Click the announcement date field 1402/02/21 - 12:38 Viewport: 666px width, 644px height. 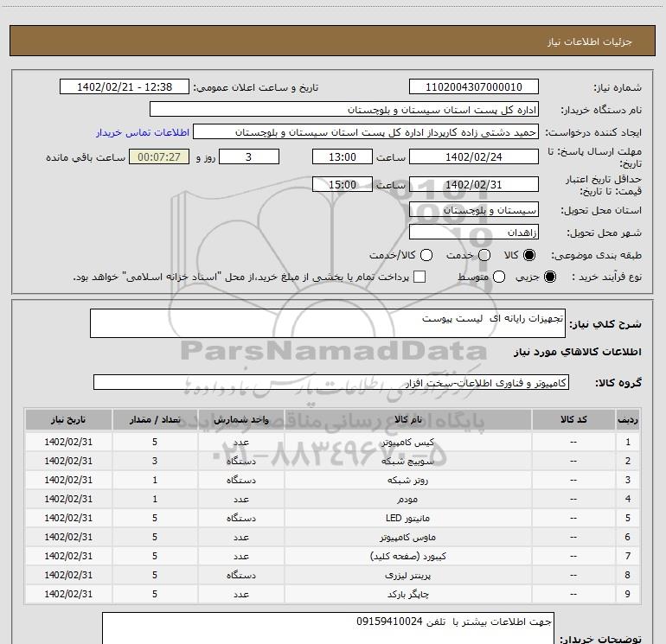pos(125,87)
